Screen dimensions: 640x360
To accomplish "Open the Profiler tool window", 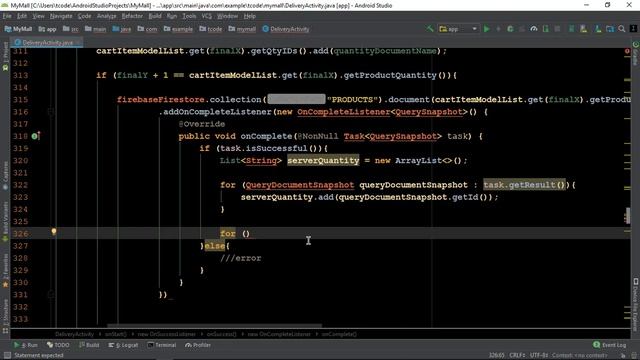I will pyautogui.click(x=198, y=345).
